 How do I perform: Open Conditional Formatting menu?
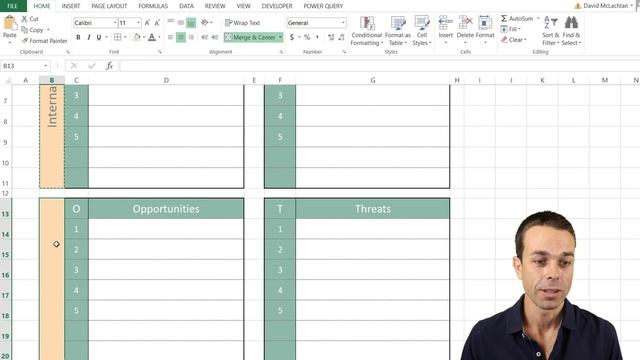tap(367, 31)
